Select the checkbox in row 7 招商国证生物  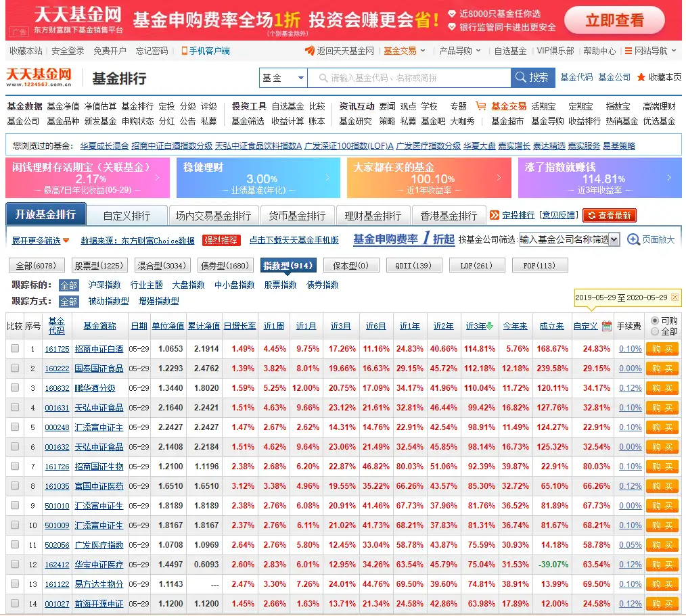[15, 466]
